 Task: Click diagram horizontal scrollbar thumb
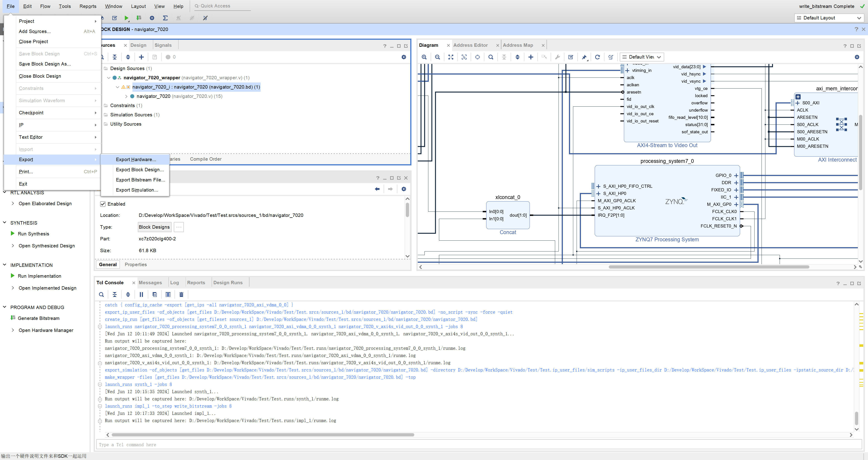pos(709,267)
